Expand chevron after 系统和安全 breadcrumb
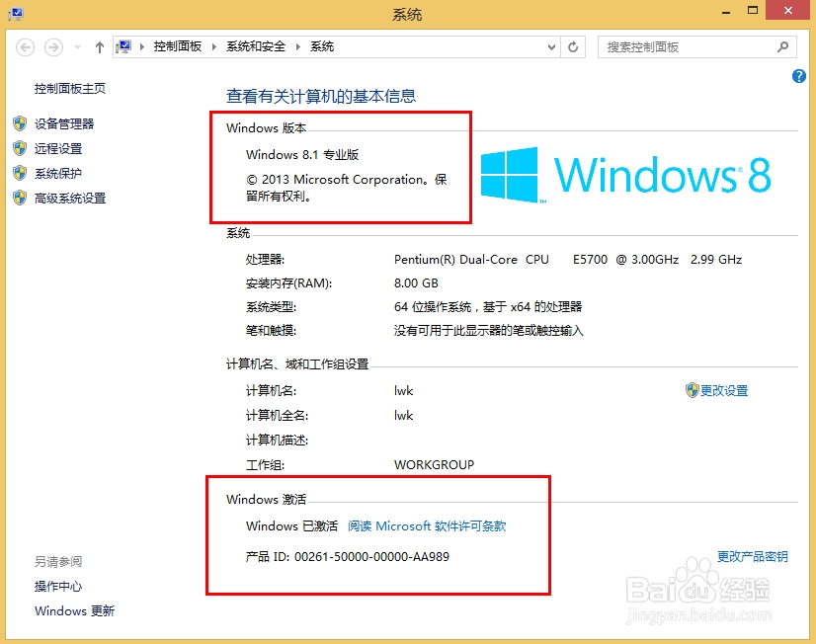816x644 pixels. [x=298, y=46]
